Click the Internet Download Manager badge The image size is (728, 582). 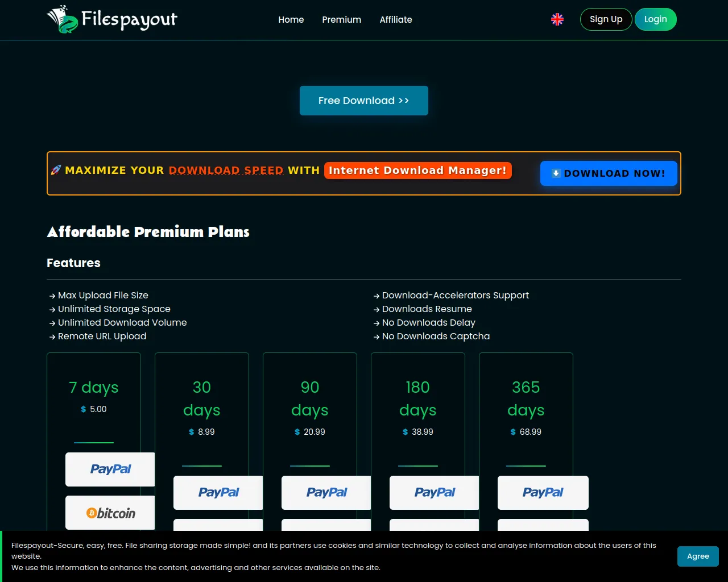[x=417, y=171]
